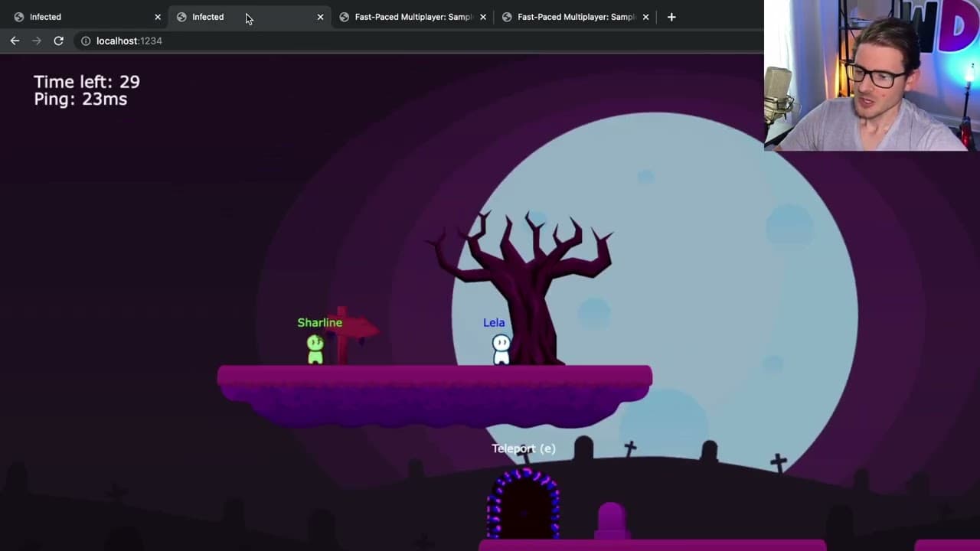980x551 pixels.
Task: Click the glowing teleport portal doorway
Action: pos(524,505)
